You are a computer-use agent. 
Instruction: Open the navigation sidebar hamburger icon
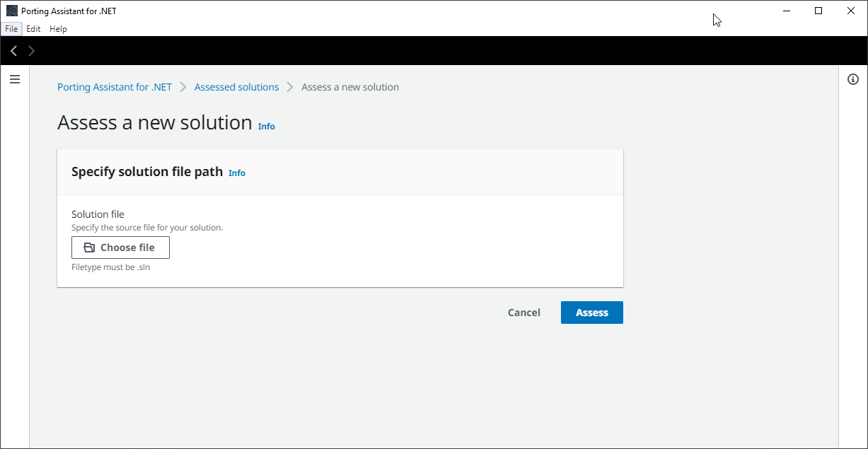pyautogui.click(x=15, y=79)
